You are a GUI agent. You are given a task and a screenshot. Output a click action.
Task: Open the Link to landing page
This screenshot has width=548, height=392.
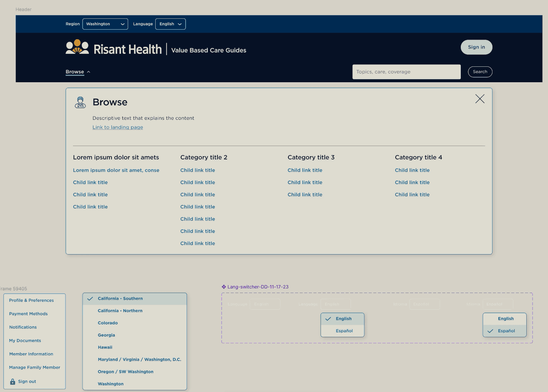pyautogui.click(x=118, y=127)
